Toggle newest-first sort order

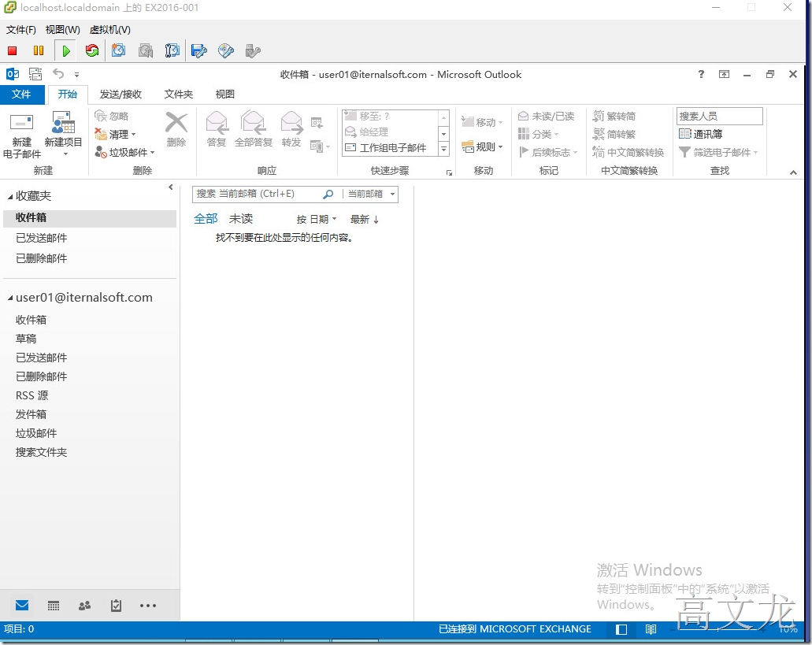tap(365, 220)
